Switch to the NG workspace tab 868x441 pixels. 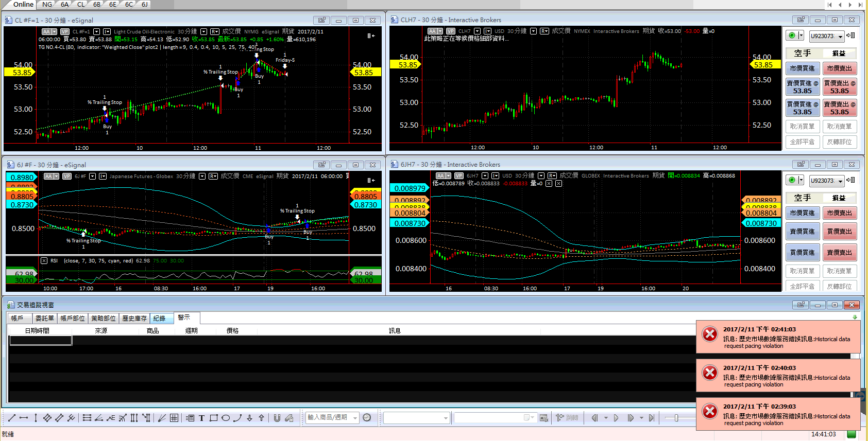pos(47,4)
